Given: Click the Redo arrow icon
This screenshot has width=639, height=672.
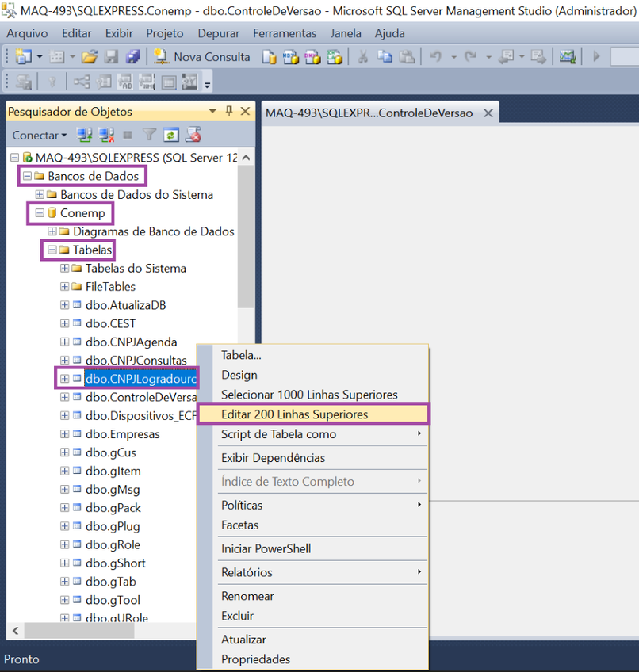Looking at the screenshot, I should [470, 56].
